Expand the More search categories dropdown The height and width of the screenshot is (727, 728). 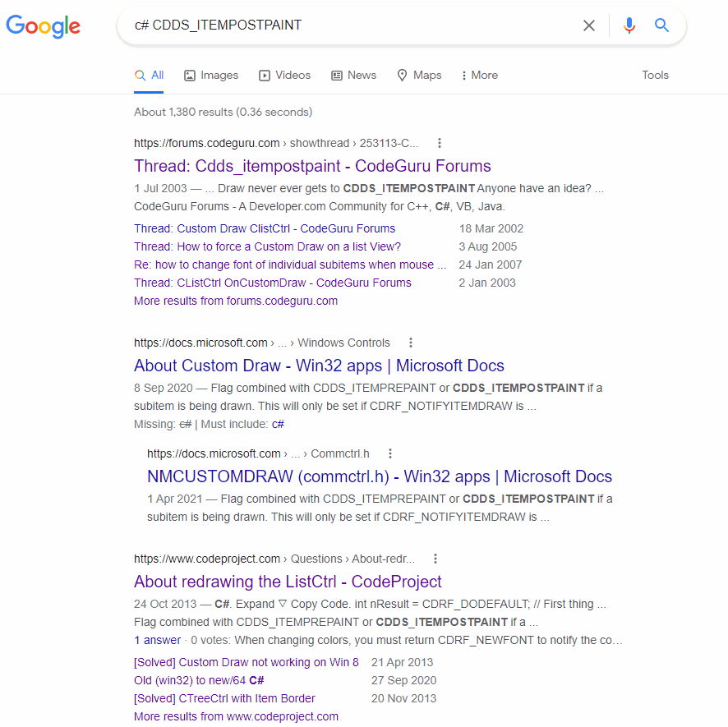[x=479, y=75]
